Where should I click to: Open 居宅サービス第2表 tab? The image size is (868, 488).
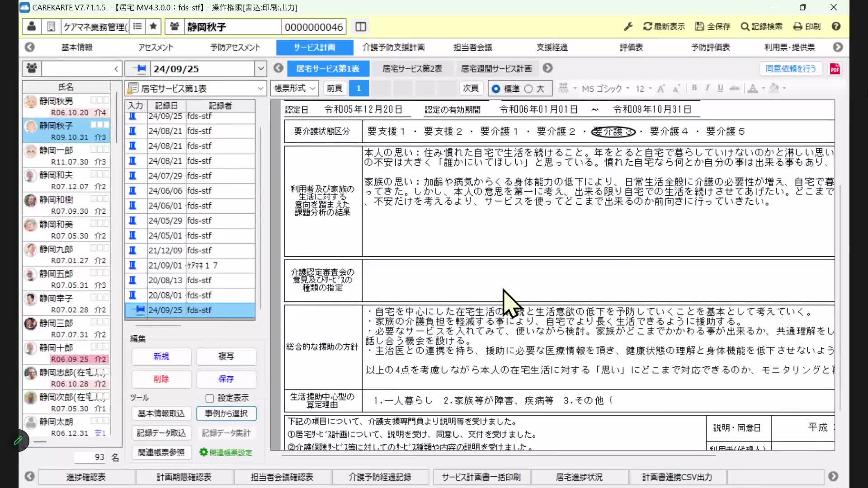pos(412,69)
